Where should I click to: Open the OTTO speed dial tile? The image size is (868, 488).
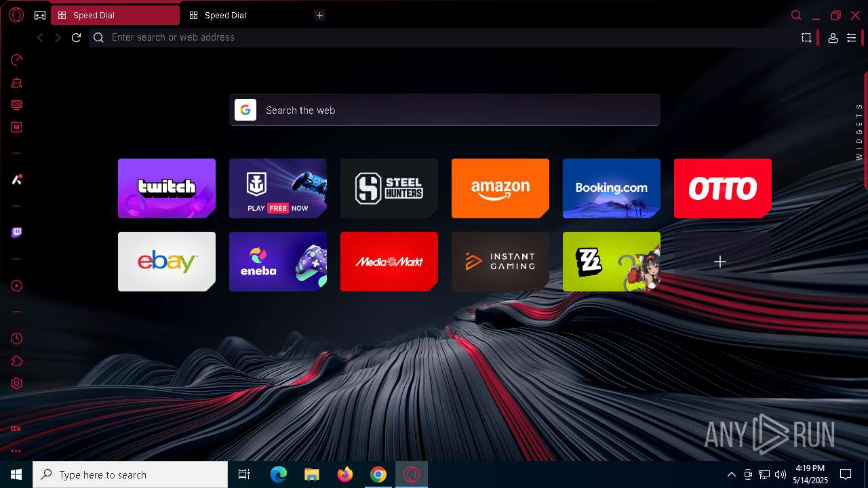(723, 188)
